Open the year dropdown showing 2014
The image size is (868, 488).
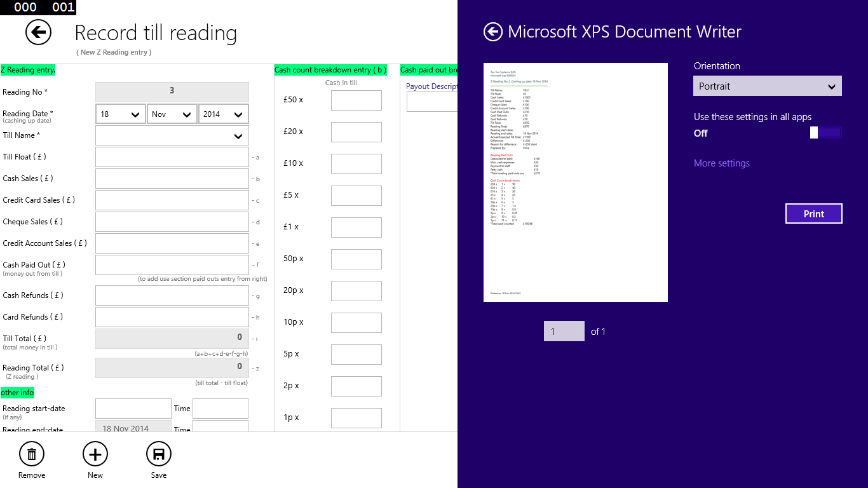(224, 114)
